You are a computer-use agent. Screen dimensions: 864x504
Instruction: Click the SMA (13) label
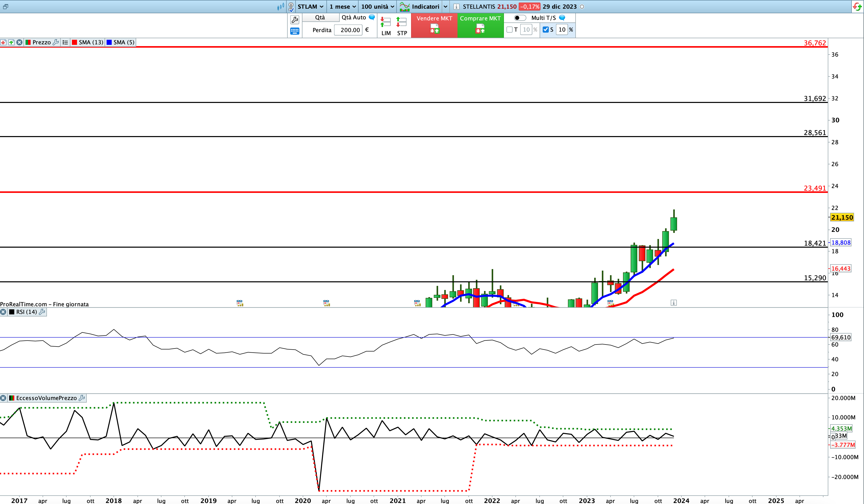[91, 42]
